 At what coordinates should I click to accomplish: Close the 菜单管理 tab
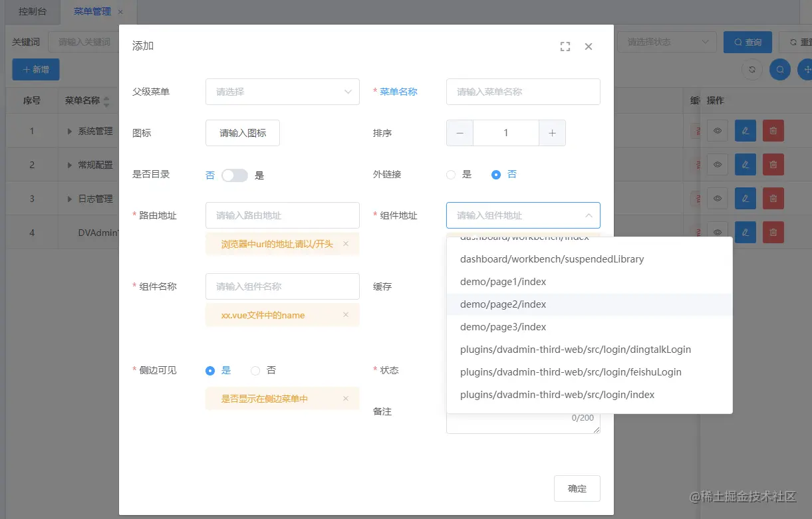(120, 12)
